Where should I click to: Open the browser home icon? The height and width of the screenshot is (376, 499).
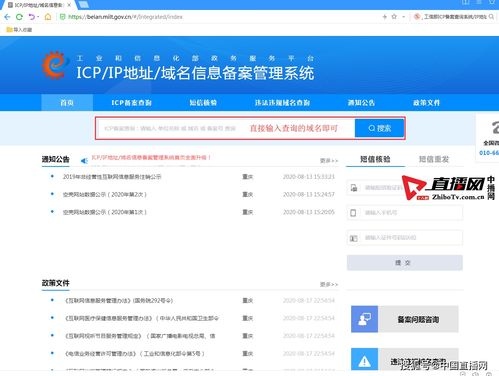(48, 17)
